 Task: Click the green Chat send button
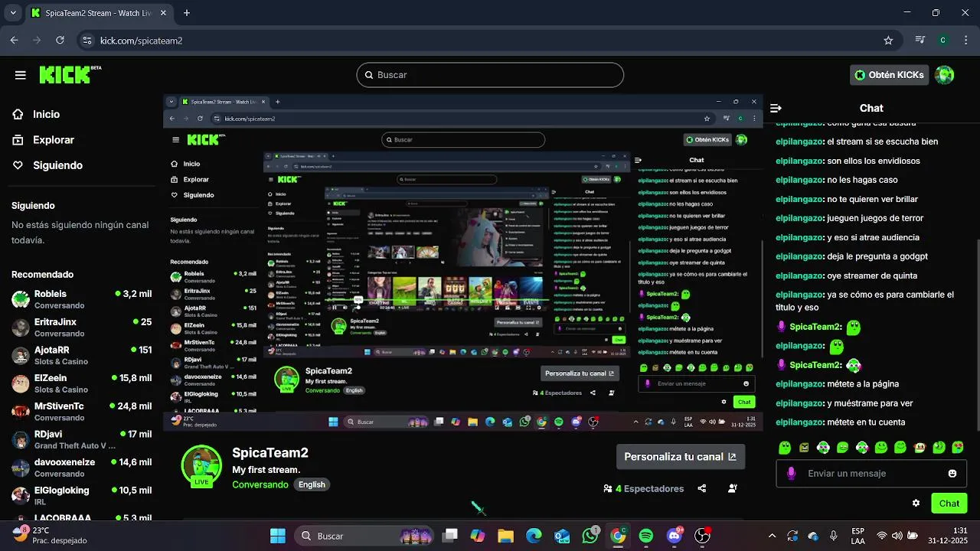click(x=949, y=503)
